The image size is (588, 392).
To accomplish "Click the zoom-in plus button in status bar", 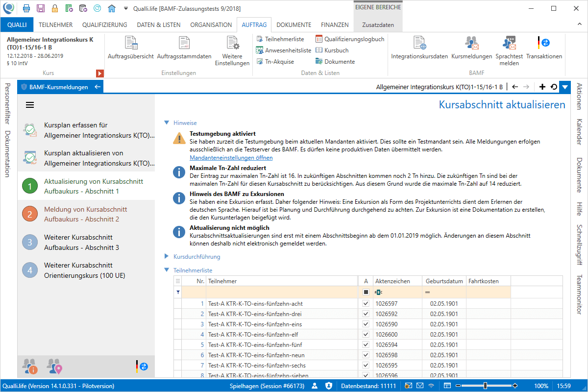I will tap(515, 386).
